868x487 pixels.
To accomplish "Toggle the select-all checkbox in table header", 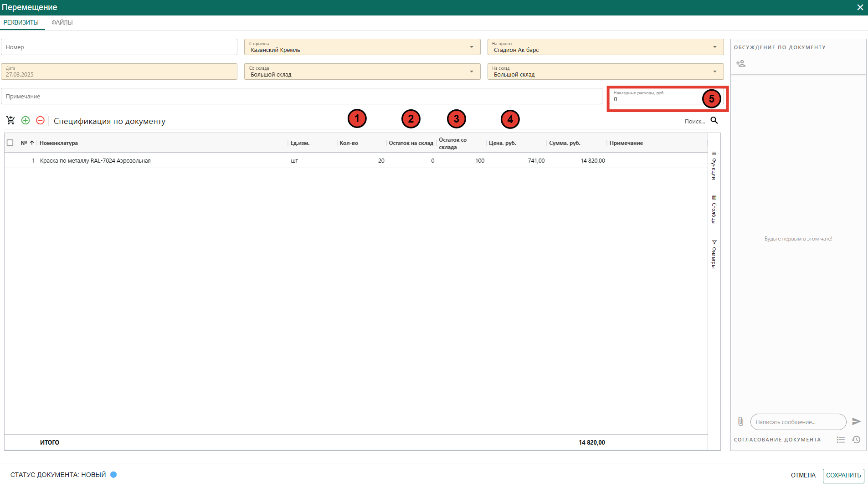I will pyautogui.click(x=10, y=143).
